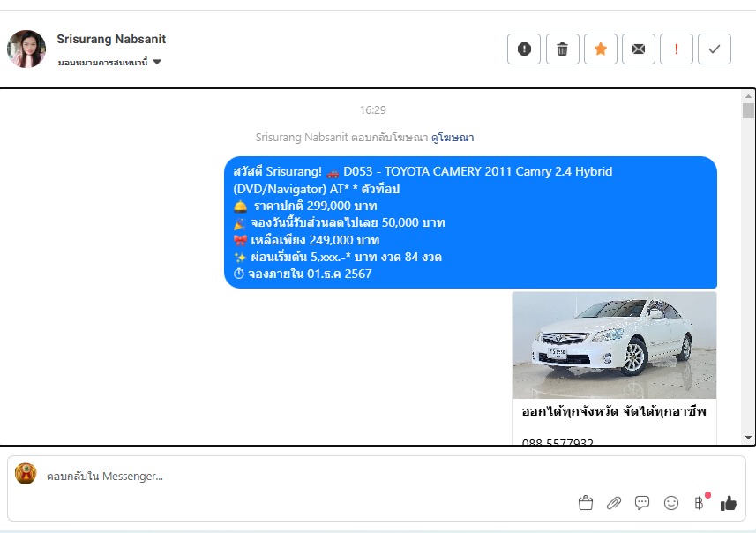The width and height of the screenshot is (756, 533).
Task: Click the chat scrollbar thumb
Action: [748, 110]
